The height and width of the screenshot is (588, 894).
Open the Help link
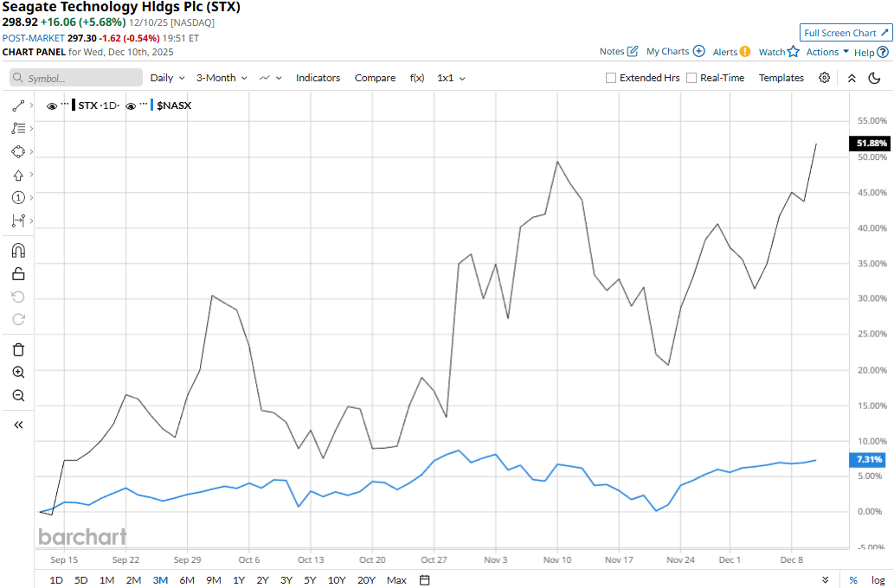click(x=871, y=53)
